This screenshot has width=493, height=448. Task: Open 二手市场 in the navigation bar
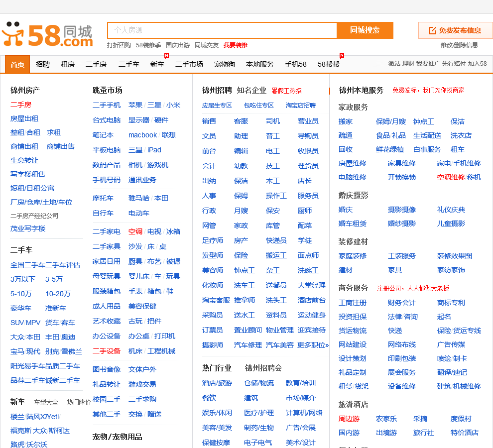point(189,64)
